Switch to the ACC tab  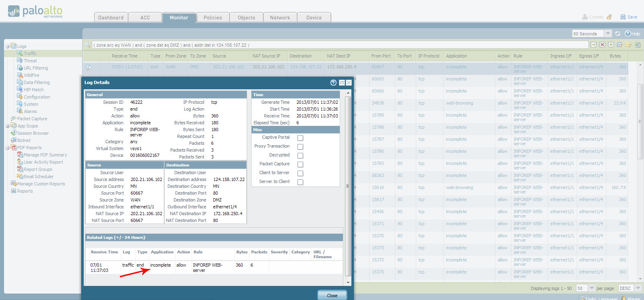(x=145, y=17)
